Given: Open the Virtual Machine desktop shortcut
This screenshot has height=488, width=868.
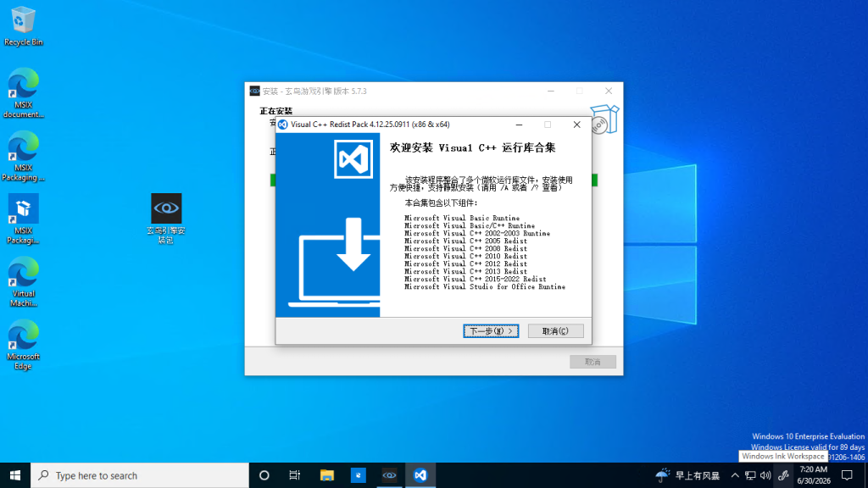Looking at the screenshot, I should pyautogui.click(x=23, y=281).
